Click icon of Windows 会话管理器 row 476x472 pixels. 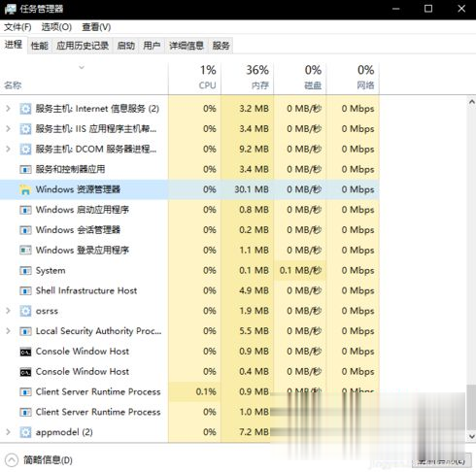(x=25, y=230)
